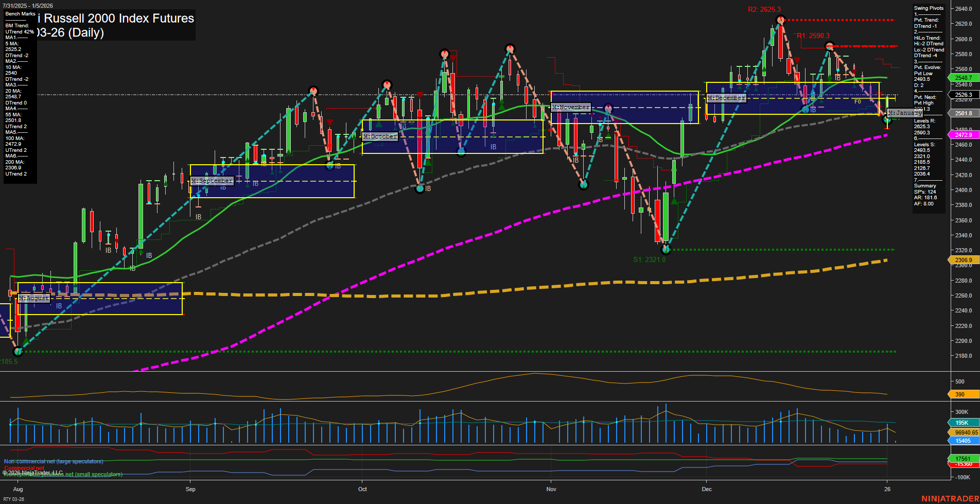Click the Bench Marks panel heading
Viewport: 980px width, 504px height.
point(21,14)
